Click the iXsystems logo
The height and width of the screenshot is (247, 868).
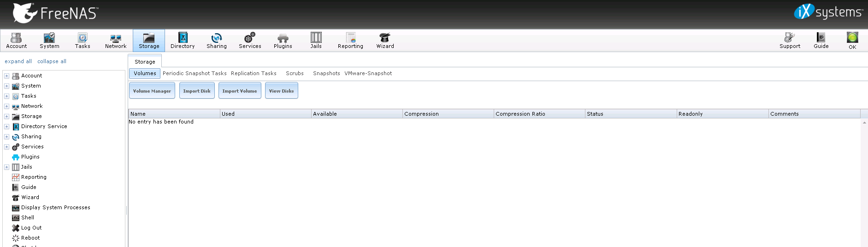[x=828, y=12]
